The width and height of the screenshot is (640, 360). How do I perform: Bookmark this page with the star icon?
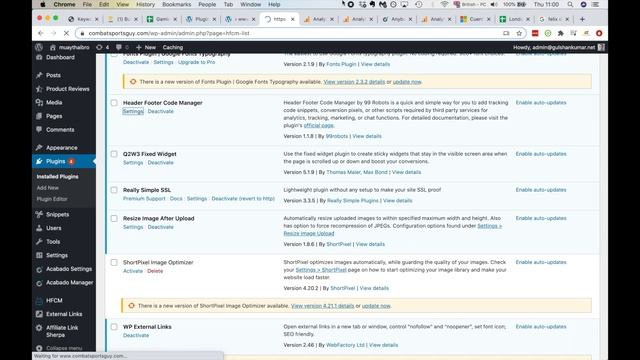[519, 33]
